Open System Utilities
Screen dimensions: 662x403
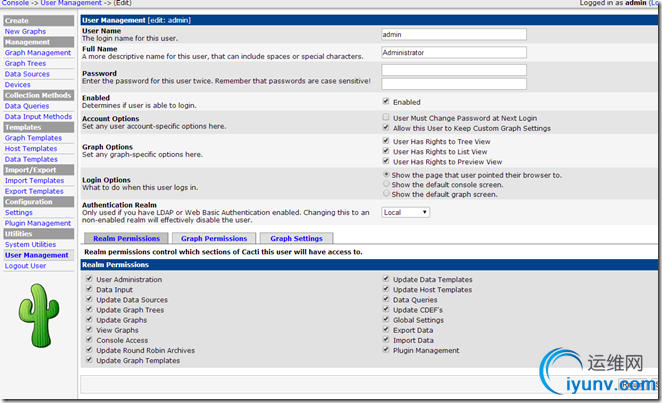(x=30, y=244)
